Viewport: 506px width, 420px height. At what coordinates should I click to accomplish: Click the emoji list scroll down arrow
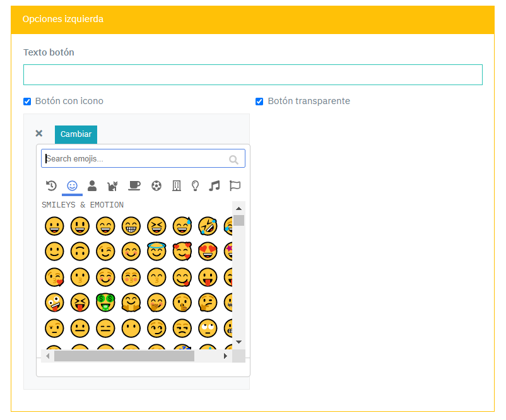(238, 341)
